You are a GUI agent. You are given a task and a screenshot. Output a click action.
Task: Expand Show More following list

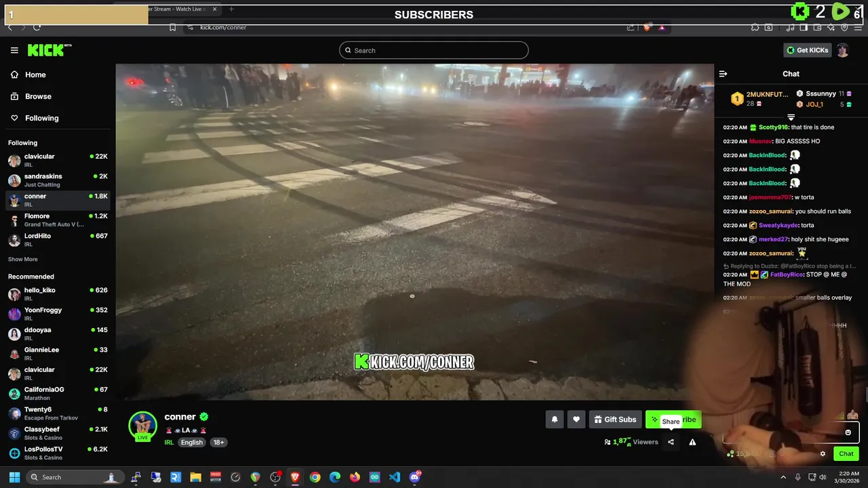coord(23,260)
